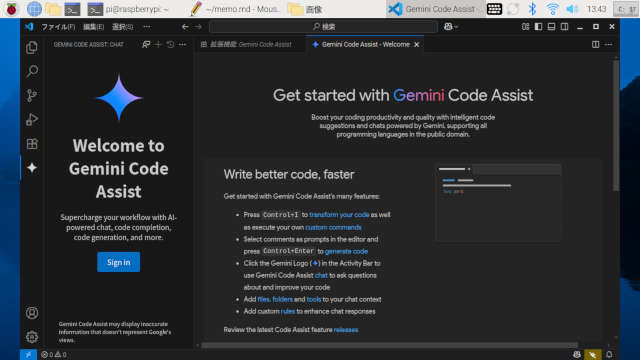Split the editor to the right
The width and height of the screenshot is (640, 360).
(596, 44)
